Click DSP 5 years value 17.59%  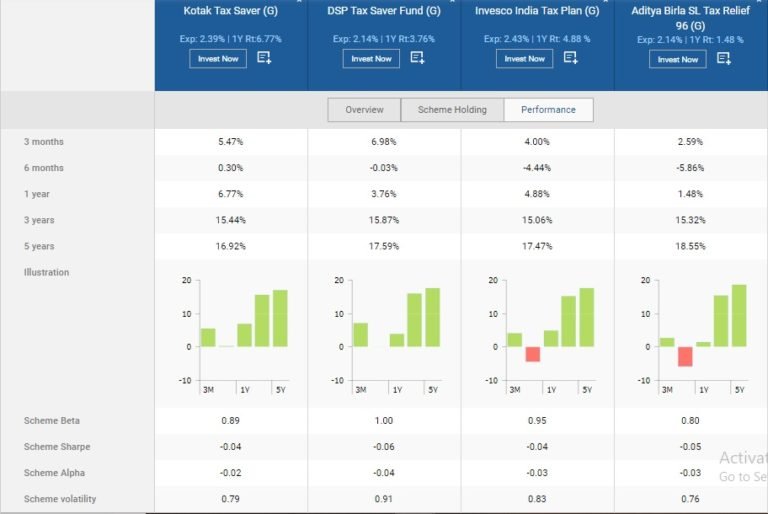click(x=384, y=246)
